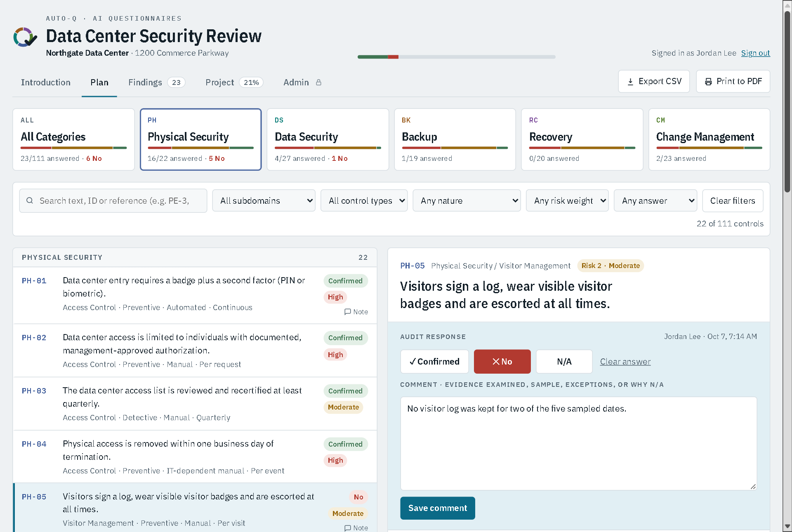Open control PH-03 access list review row

point(195,404)
